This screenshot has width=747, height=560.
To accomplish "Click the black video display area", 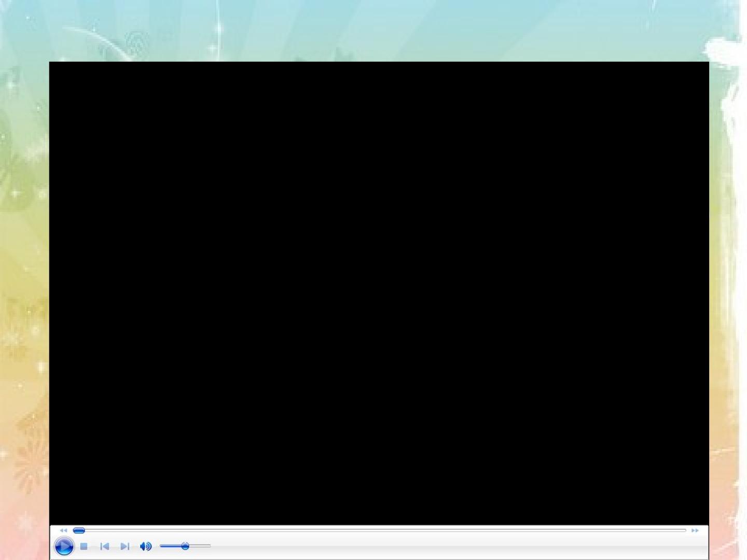I will [x=379, y=293].
